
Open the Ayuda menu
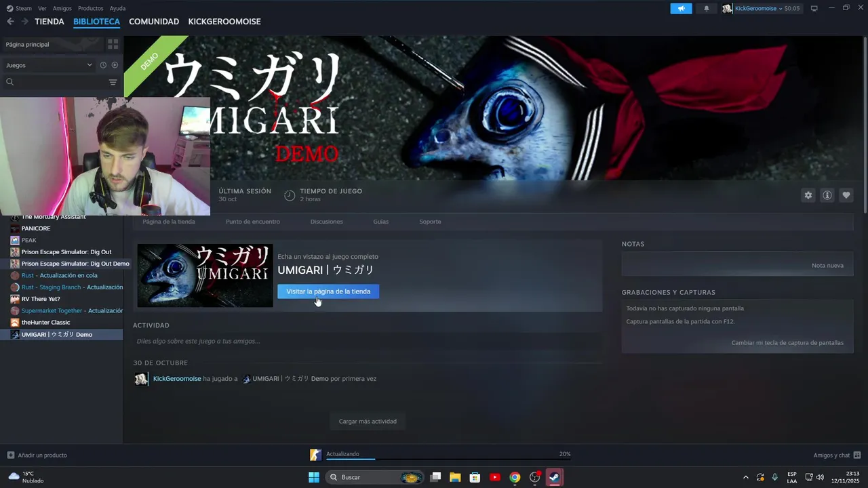pyautogui.click(x=117, y=8)
